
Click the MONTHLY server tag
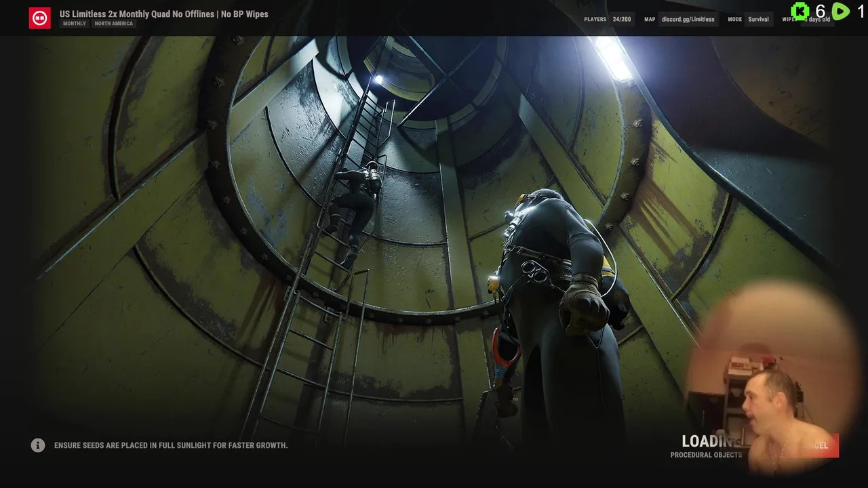pyautogui.click(x=75, y=24)
